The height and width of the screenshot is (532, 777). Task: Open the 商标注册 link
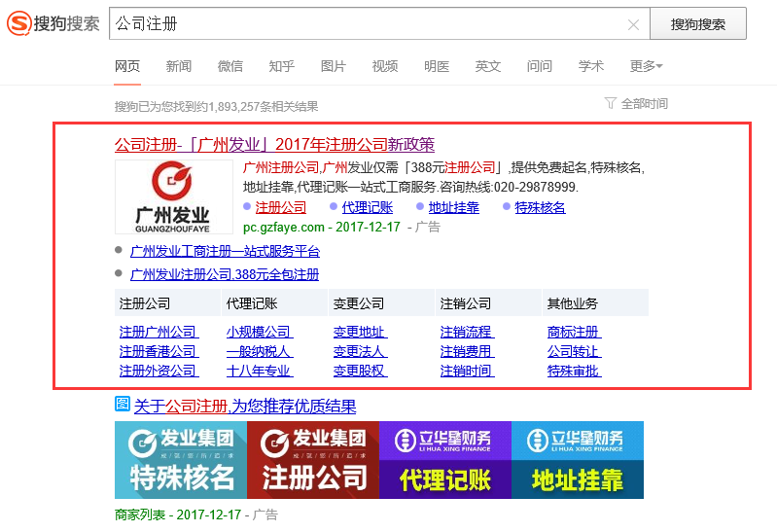click(573, 332)
